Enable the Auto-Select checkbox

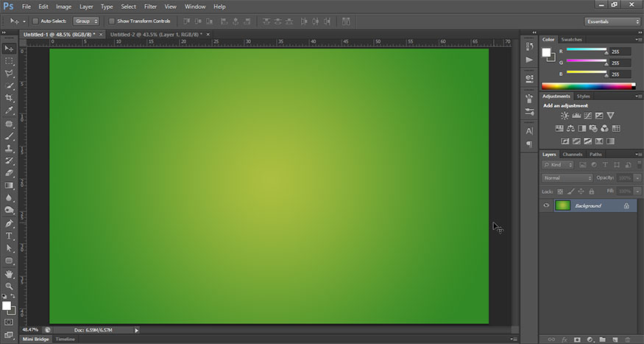click(35, 21)
